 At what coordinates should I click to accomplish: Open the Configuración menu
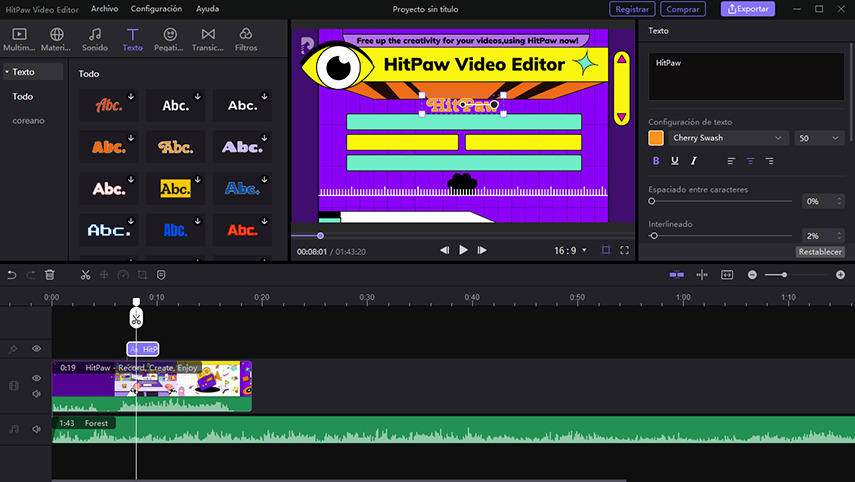coord(156,9)
